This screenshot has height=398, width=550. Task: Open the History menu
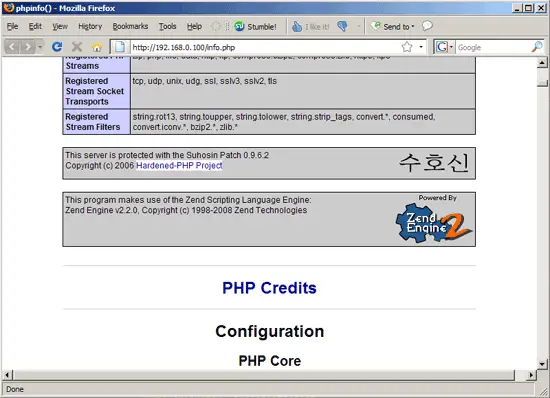point(90,26)
